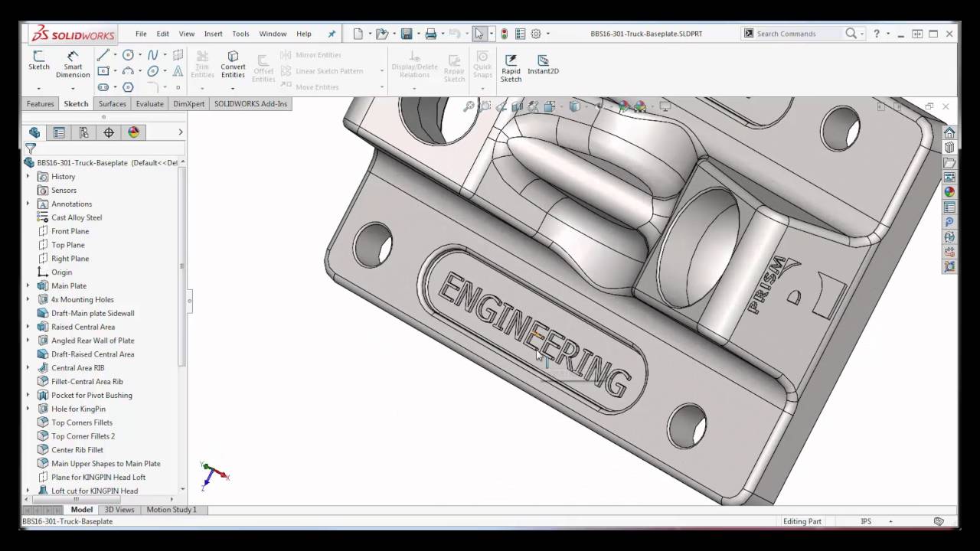Open the File menu
This screenshot has width=980, height=551.
pyautogui.click(x=141, y=34)
